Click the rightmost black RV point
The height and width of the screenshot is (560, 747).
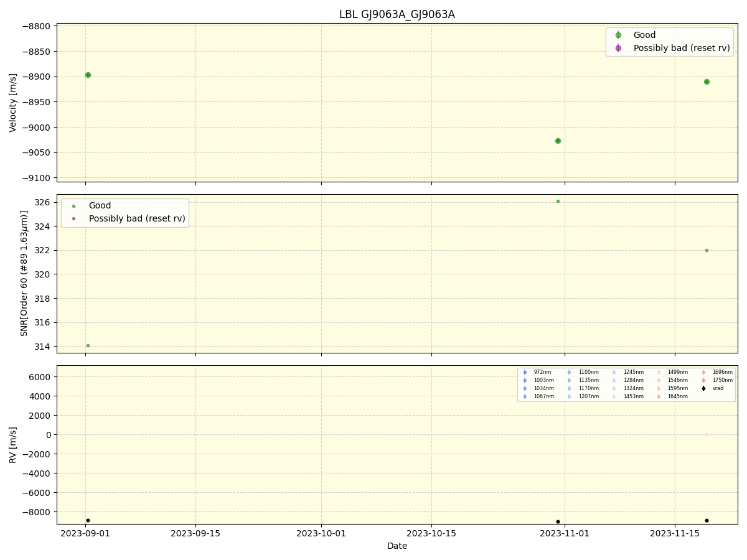click(707, 520)
